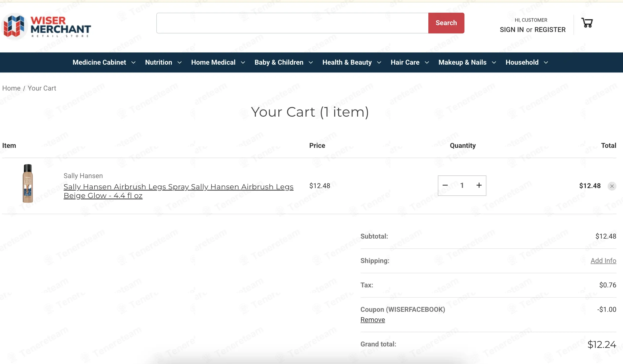The image size is (623, 364).
Task: Click the Grand total $12.24 amount
Action: click(602, 344)
